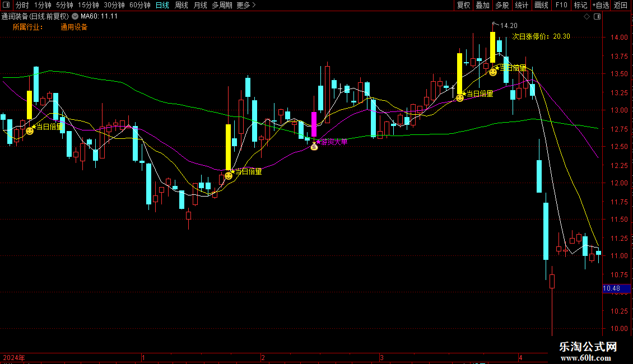
Task: Click the 12.50 price axis label
Action: coord(619,147)
